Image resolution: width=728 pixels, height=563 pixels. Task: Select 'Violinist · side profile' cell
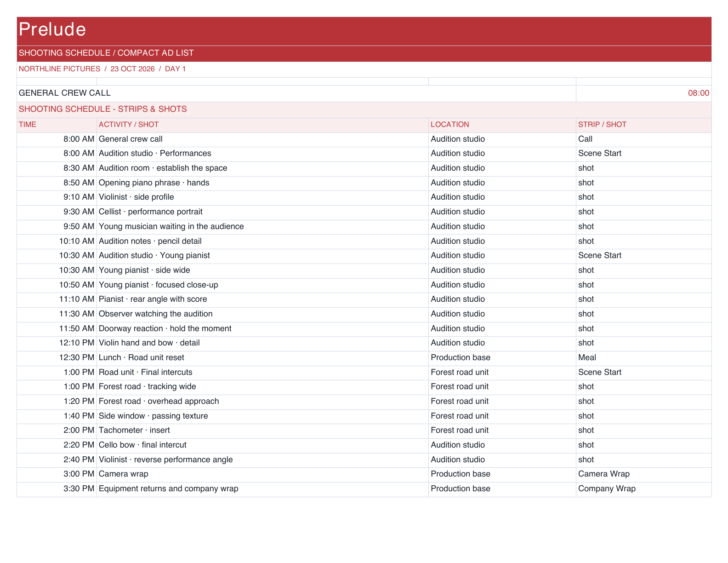tap(262, 198)
